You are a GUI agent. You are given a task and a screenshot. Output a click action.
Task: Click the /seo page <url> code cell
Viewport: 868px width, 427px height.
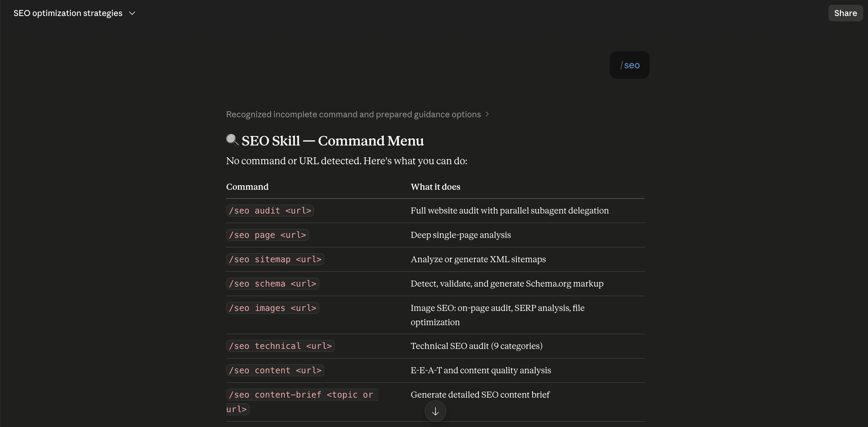[x=267, y=235]
